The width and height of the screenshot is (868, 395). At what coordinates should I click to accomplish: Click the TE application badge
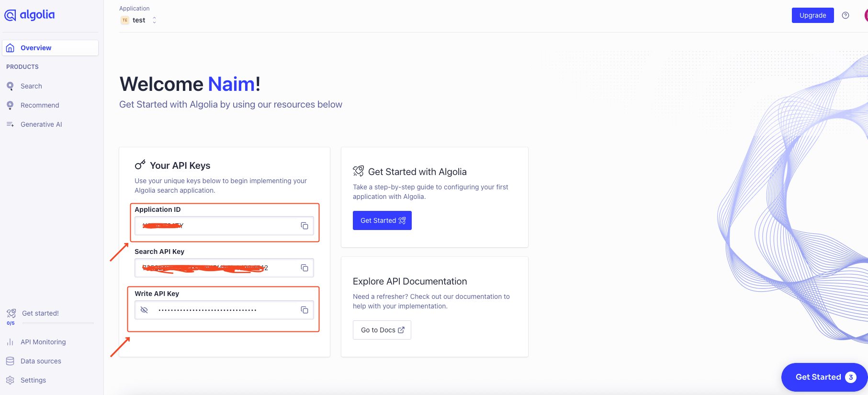click(x=125, y=20)
